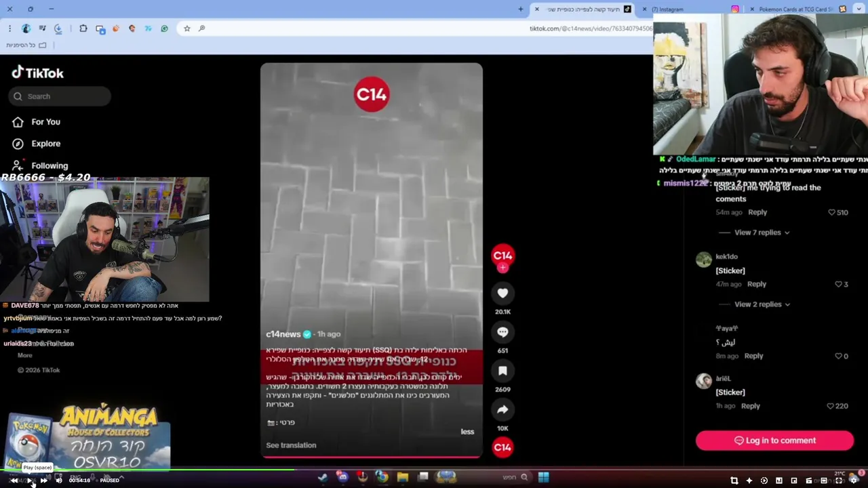Seek on the green player progress bar
Screen dimensions: 868x488
point(147,470)
